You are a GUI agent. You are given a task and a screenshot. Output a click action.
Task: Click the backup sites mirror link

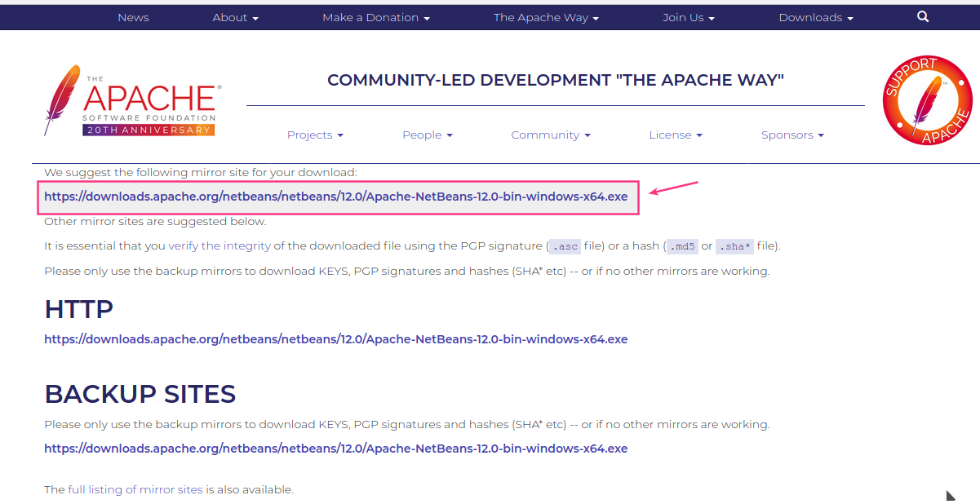pos(335,448)
